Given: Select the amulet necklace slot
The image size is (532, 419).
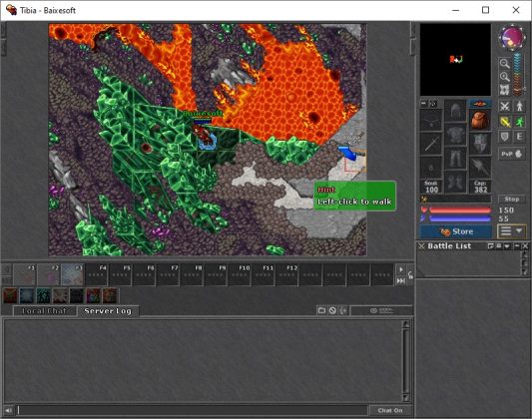Looking at the screenshot, I should (431, 120).
